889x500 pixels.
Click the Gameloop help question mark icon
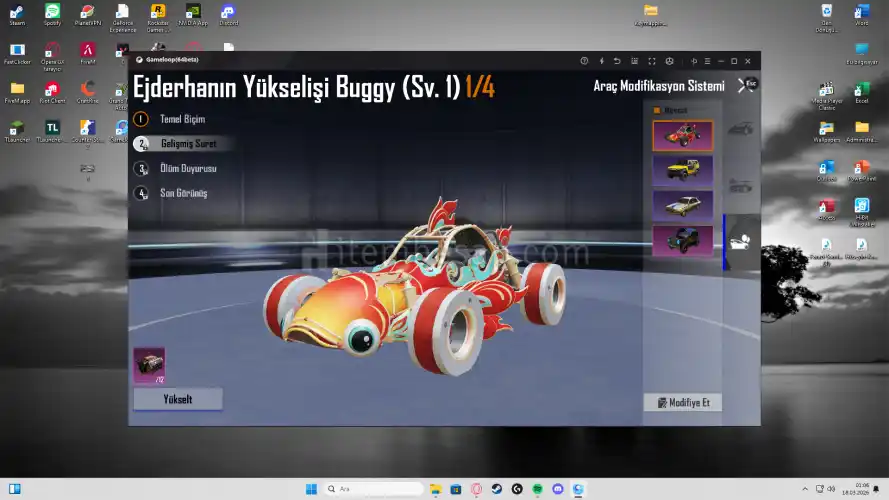click(x=584, y=61)
